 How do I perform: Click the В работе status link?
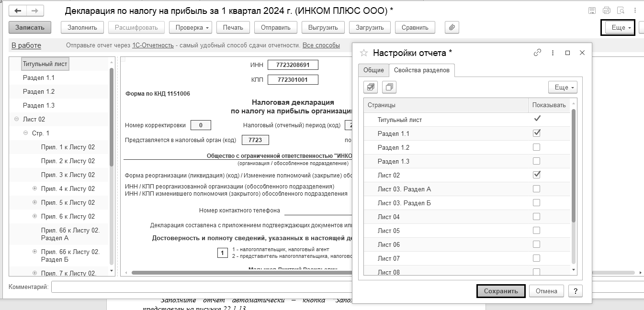26,45
